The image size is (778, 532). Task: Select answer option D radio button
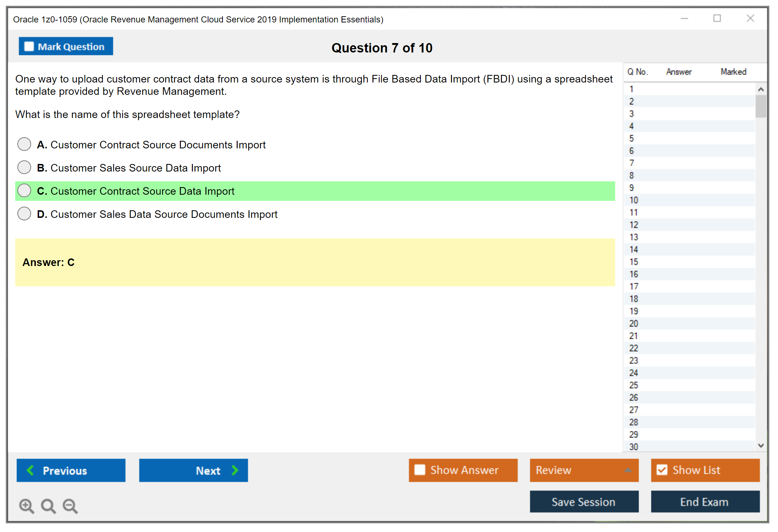24,214
